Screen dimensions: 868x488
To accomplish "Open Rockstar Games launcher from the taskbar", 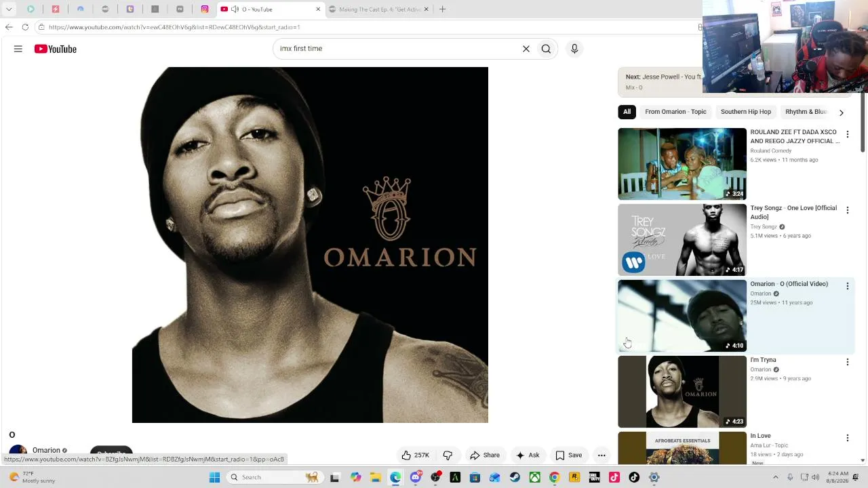I will point(574,477).
